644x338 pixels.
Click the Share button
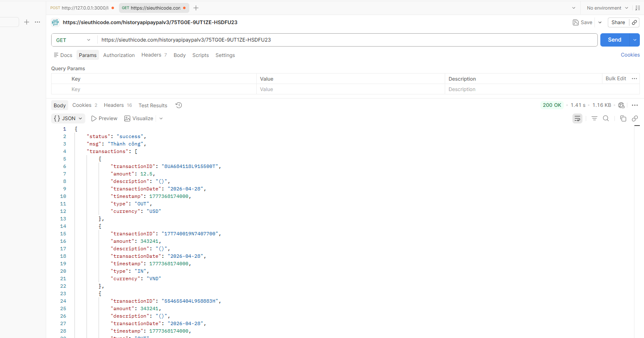click(x=618, y=22)
